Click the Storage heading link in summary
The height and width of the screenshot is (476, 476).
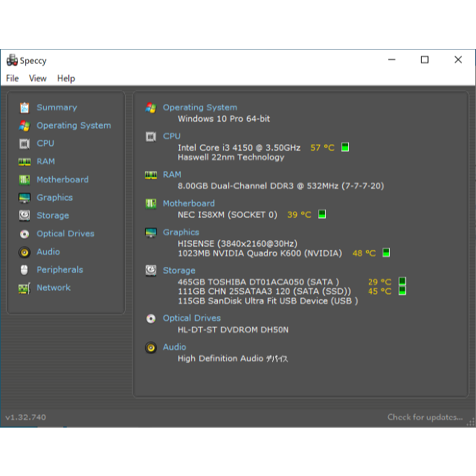(x=179, y=271)
